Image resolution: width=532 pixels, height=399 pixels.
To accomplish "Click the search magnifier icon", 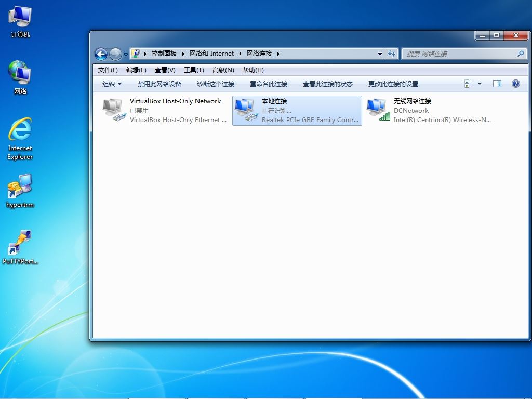I will [521, 54].
